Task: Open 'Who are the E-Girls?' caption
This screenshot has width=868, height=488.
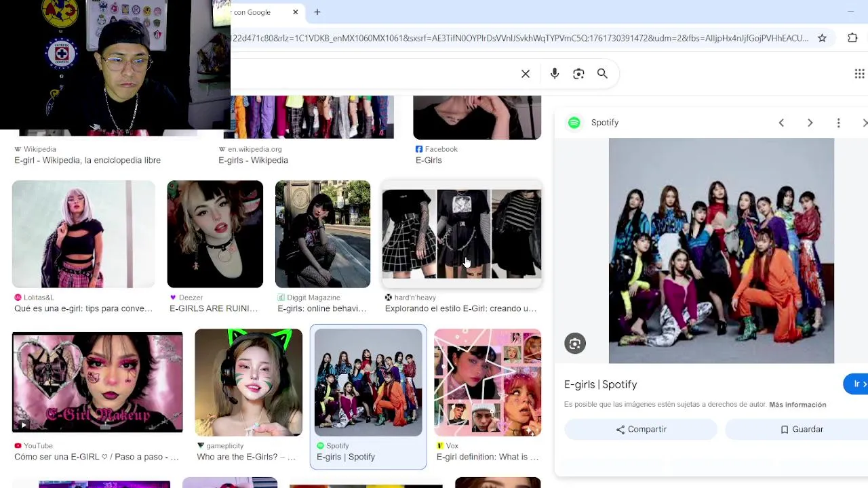Action: (246, 457)
